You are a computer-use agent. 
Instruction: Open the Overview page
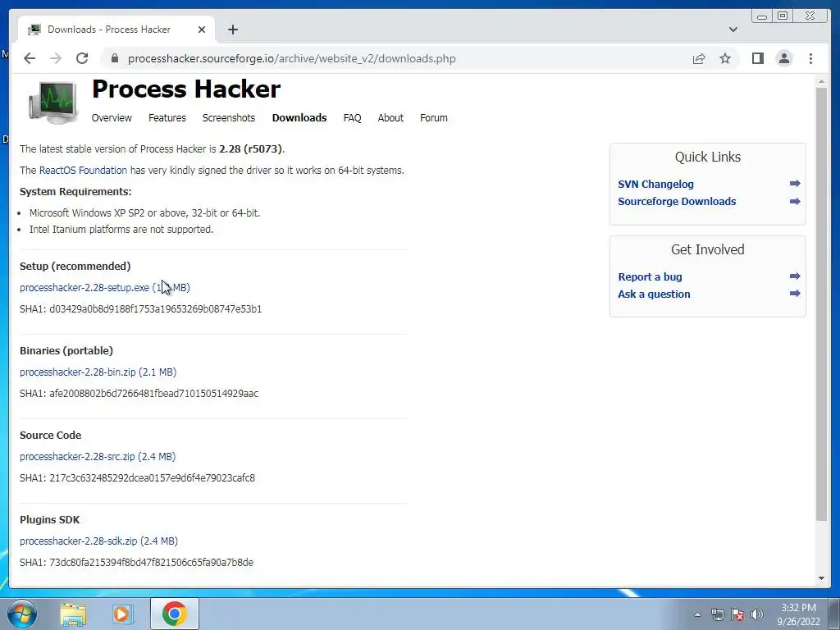(112, 118)
